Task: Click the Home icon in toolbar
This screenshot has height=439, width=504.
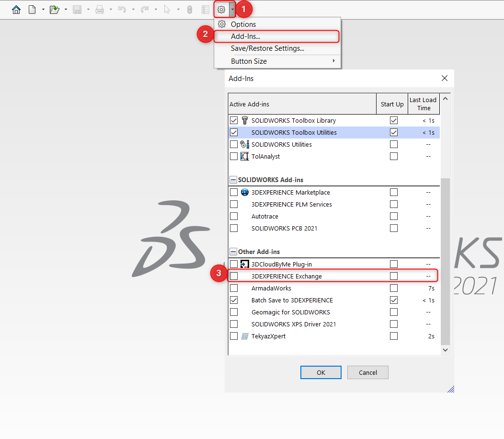Action: pyautogui.click(x=16, y=10)
